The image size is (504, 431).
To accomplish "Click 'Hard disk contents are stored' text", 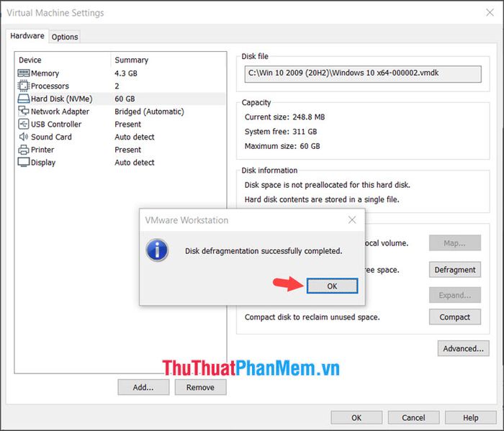I will (x=322, y=199).
